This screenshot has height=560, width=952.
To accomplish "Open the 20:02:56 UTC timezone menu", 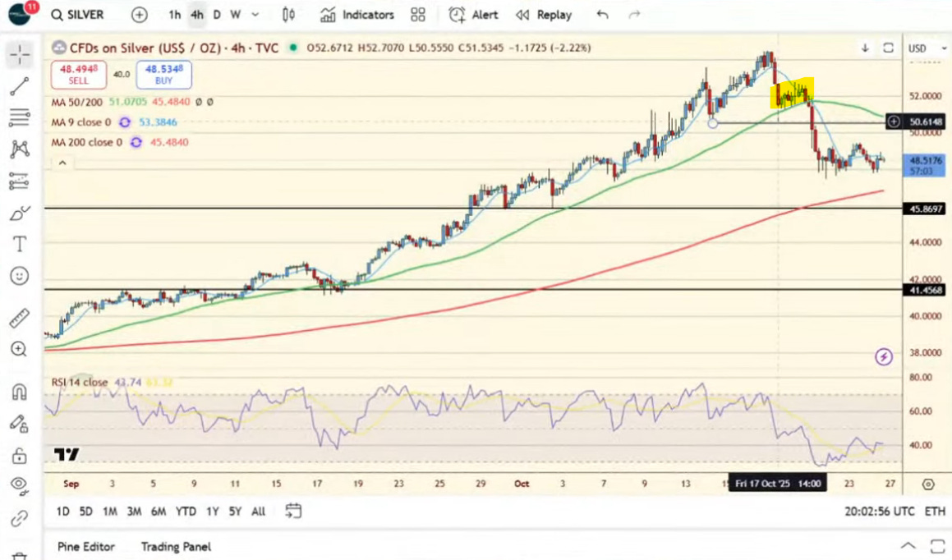I will click(879, 512).
